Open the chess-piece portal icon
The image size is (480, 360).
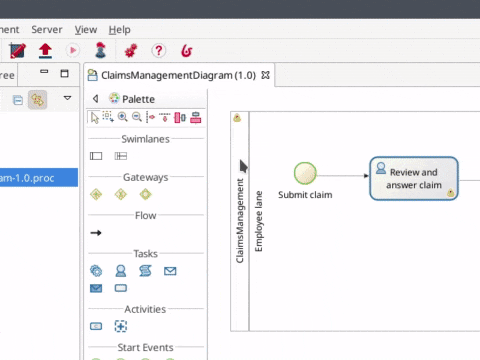(100, 51)
